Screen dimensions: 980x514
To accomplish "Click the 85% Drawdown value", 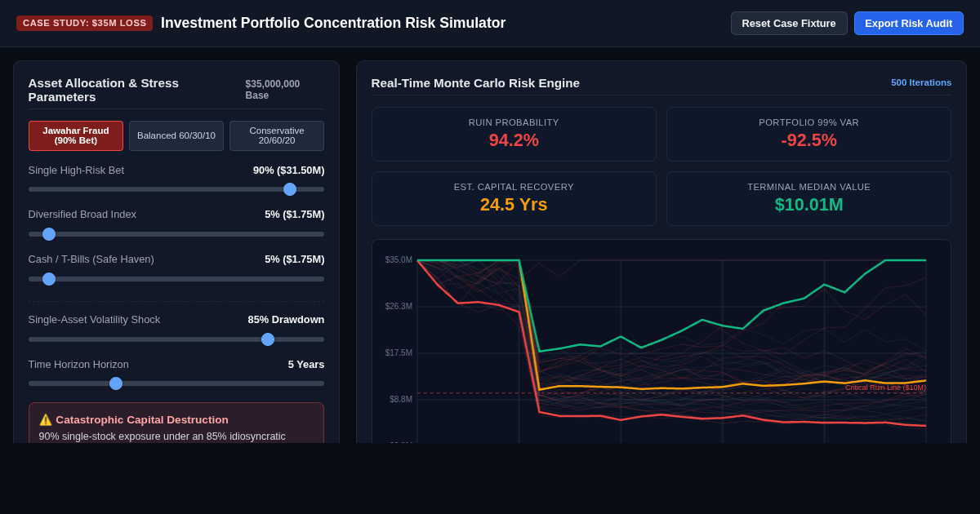I will pos(286,319).
